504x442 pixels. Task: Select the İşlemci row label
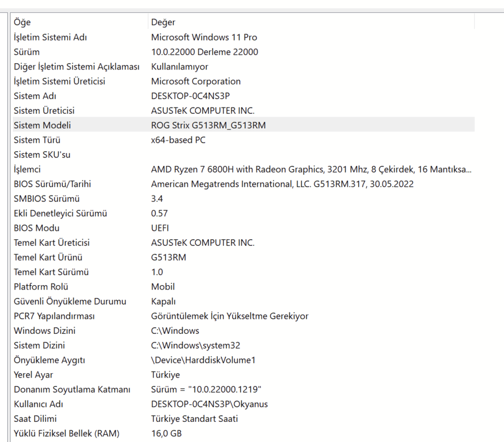point(27,169)
